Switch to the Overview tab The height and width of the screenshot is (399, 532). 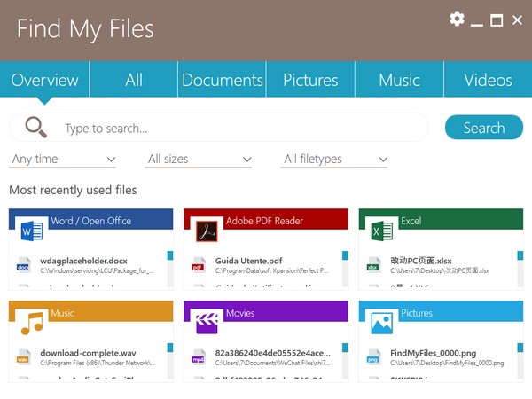44,80
